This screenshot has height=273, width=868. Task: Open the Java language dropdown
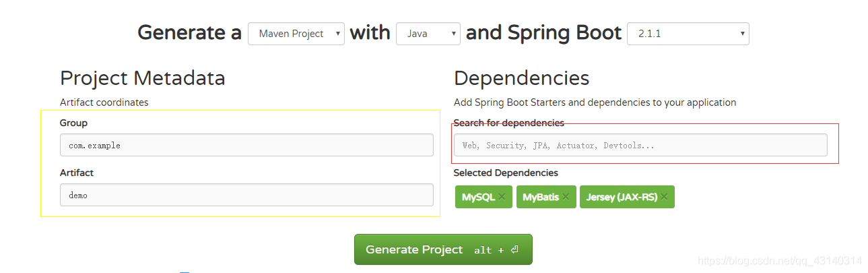(428, 34)
